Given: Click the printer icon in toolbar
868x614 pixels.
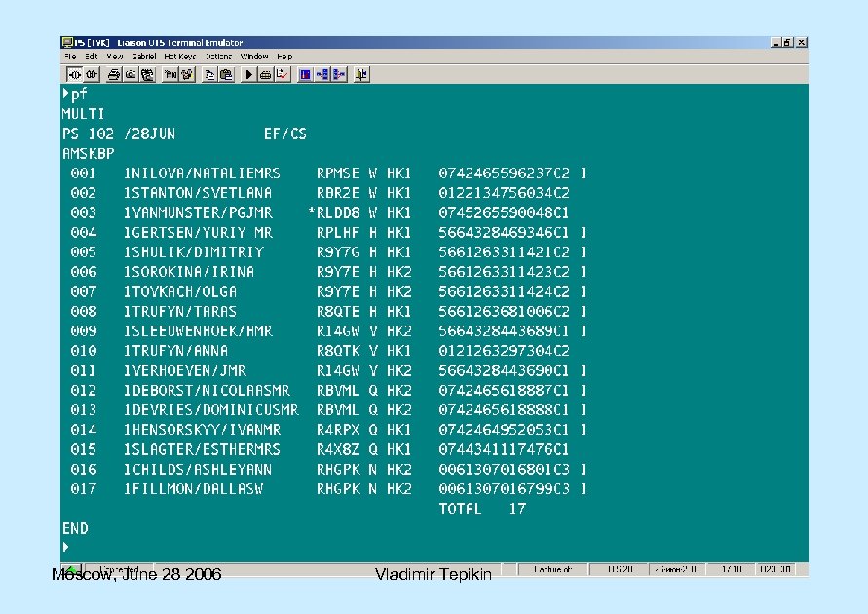Looking at the screenshot, I should click(x=114, y=74).
